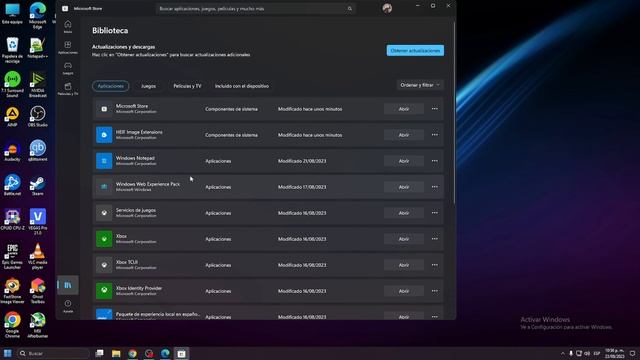The height and width of the screenshot is (360, 640).
Task: Click the taskbar Buscar search box
Action: 53,353
